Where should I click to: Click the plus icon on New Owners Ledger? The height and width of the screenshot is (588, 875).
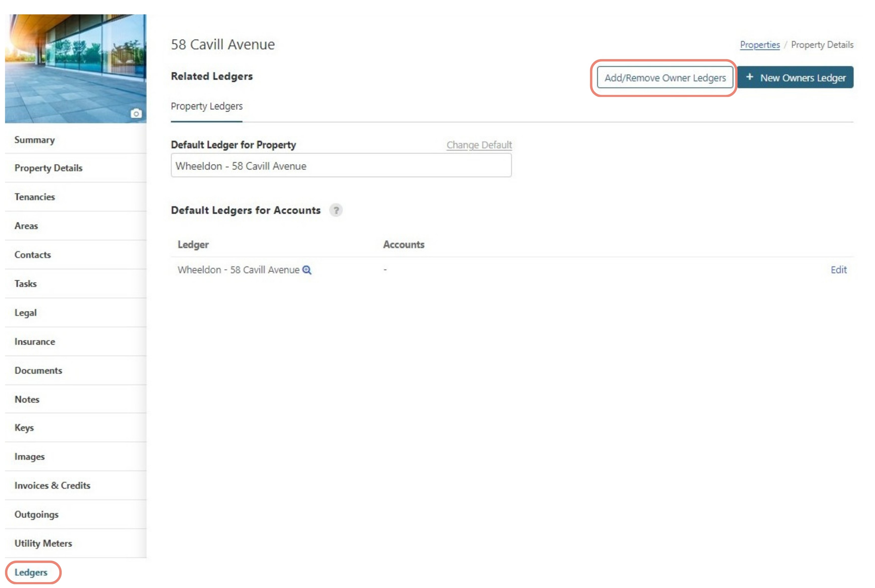click(749, 77)
